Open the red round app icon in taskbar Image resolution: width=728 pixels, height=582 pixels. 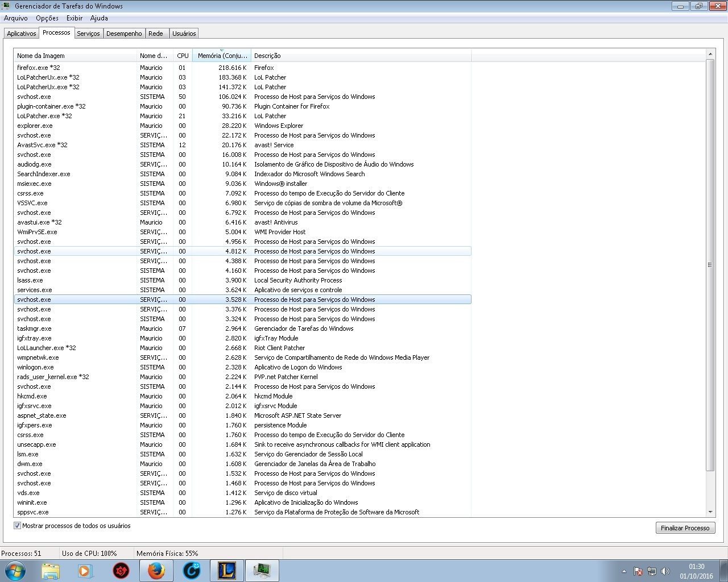121,571
